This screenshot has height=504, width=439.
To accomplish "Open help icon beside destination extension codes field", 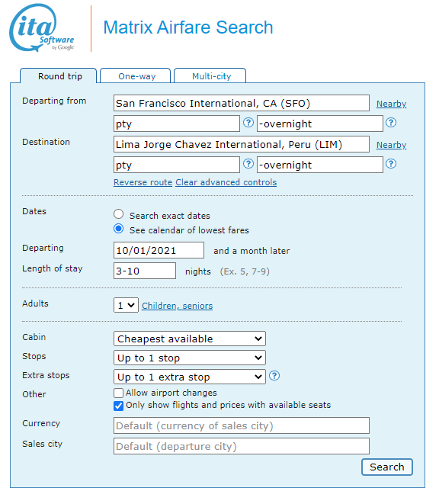I will click(391, 164).
